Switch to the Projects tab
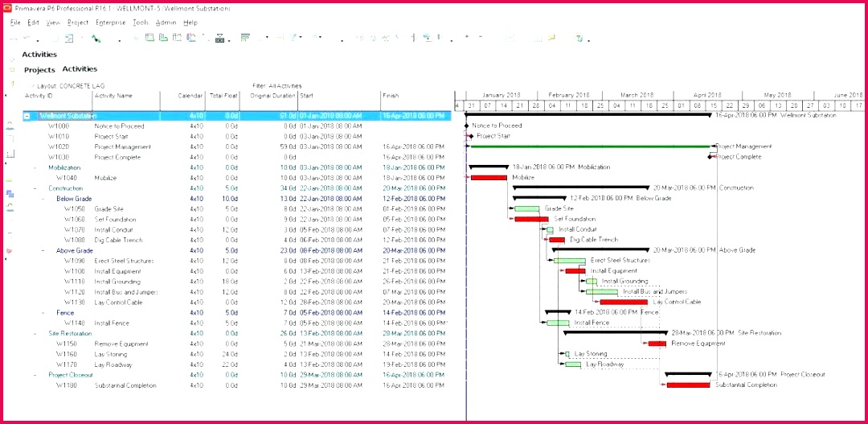The height and width of the screenshot is (424, 868). [x=39, y=70]
